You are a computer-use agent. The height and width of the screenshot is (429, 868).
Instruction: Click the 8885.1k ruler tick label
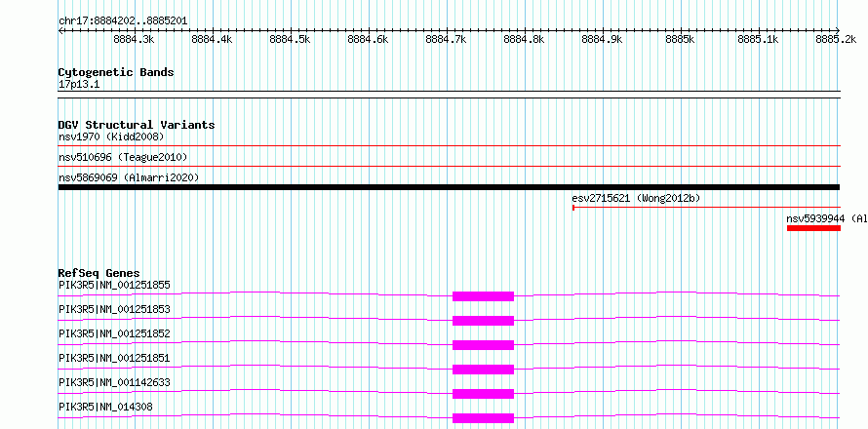click(758, 39)
